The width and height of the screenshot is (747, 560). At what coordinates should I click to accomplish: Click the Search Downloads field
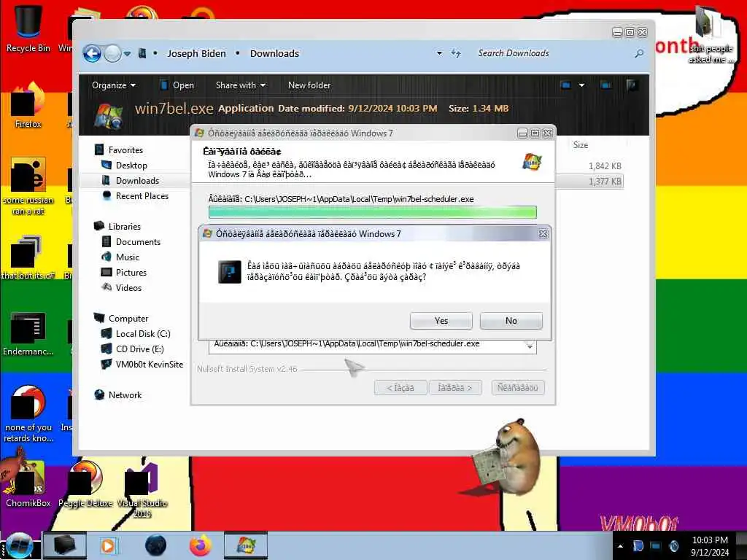(553, 53)
